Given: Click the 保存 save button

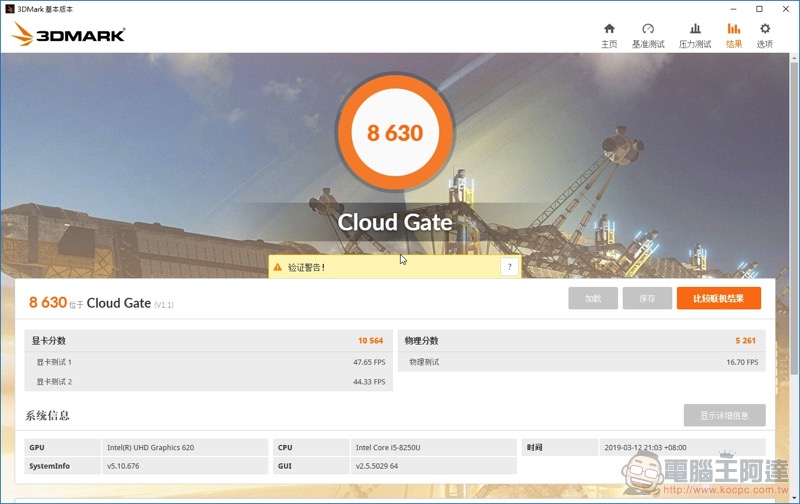Looking at the screenshot, I should (647, 298).
